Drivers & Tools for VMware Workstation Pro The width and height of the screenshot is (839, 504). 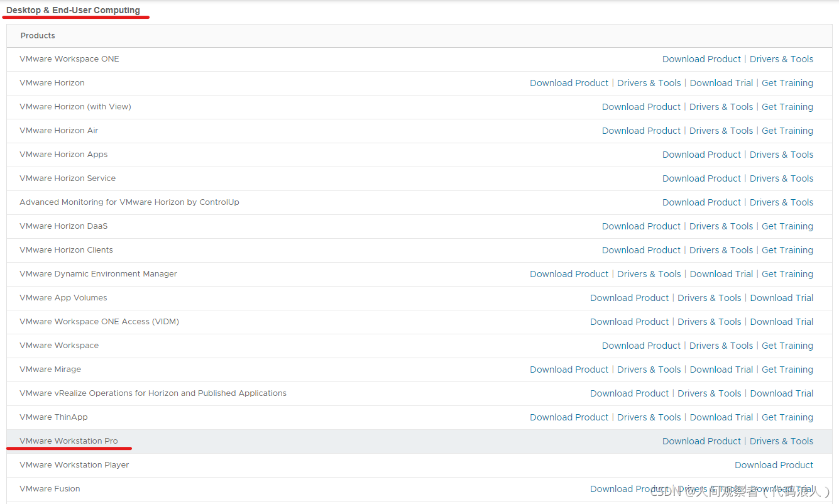click(x=781, y=441)
